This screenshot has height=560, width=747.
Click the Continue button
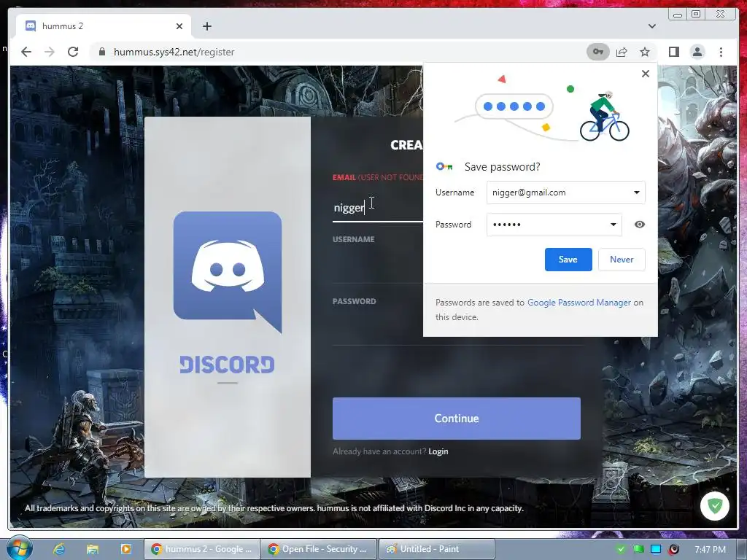point(457,419)
